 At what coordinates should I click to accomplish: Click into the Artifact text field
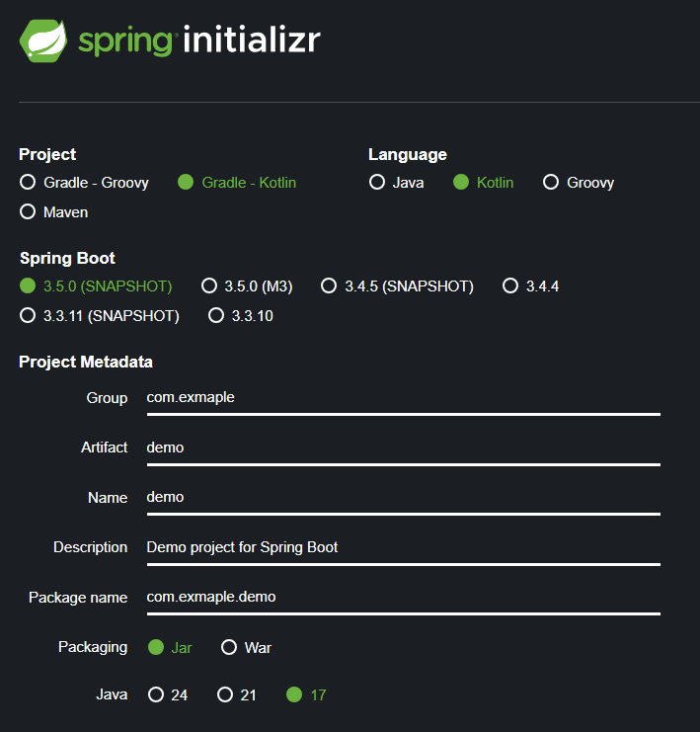404,450
